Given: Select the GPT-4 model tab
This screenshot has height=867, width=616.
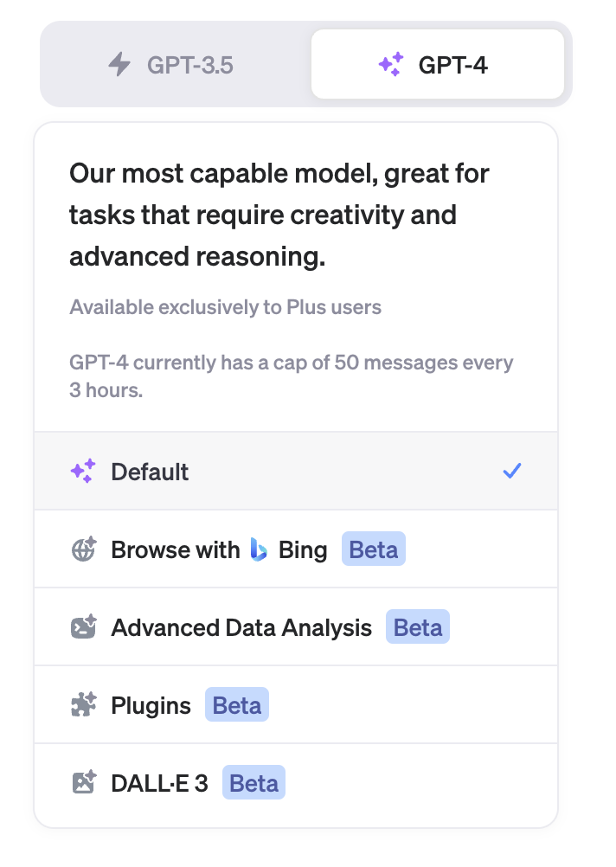Looking at the screenshot, I should point(438,65).
